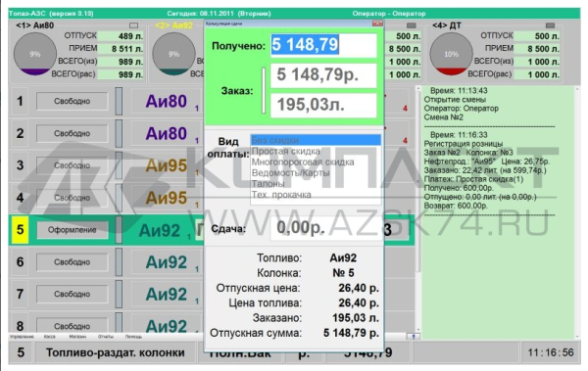588x371 pixels.
Task: Choose Ведомость/Карты payment option
Action: point(291,173)
